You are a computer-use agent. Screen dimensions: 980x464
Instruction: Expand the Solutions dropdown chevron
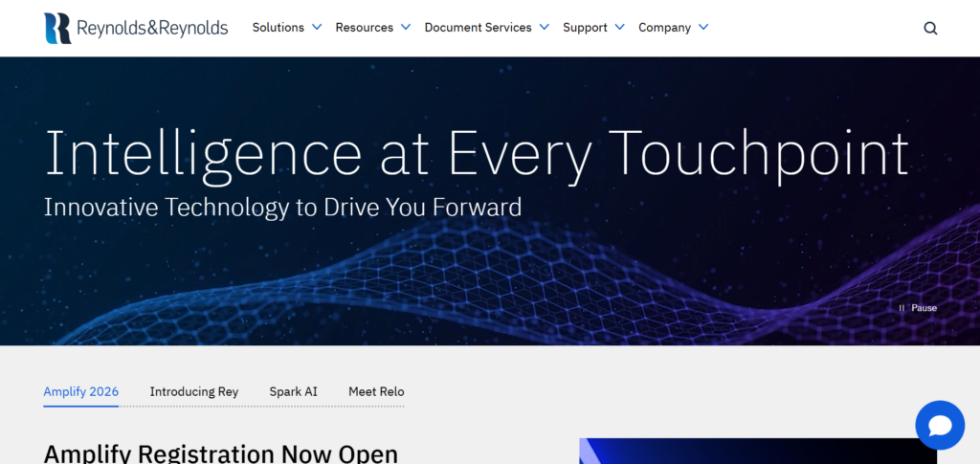point(316,28)
